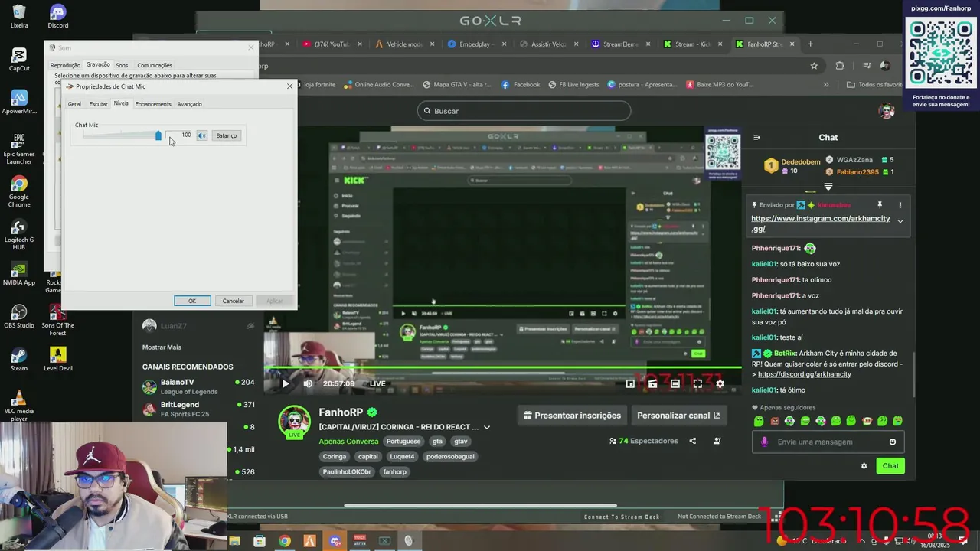Click the chat message input field
Viewport: 980px width, 551px height.
(x=827, y=442)
